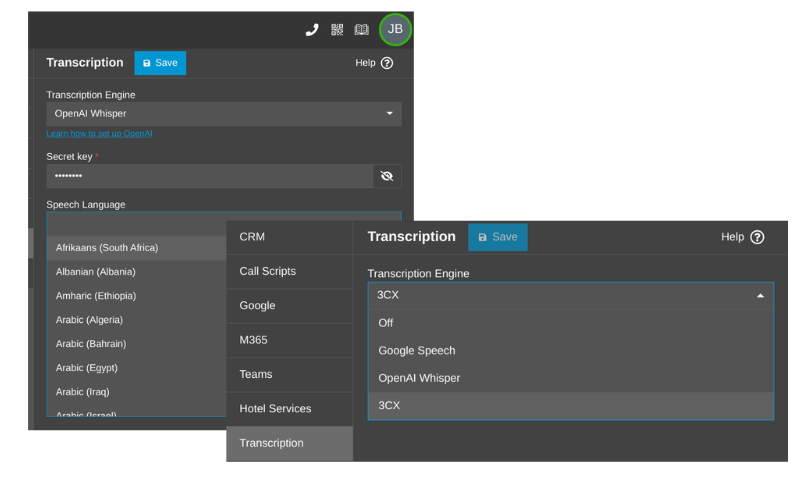
Task: Click the phone dialer icon
Action: pyautogui.click(x=312, y=30)
